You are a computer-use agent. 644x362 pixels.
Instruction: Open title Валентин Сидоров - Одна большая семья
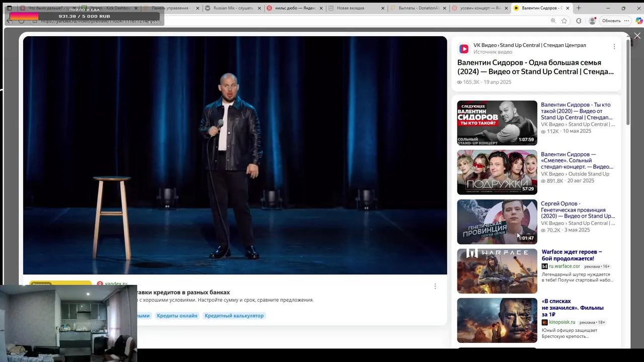(535, 67)
